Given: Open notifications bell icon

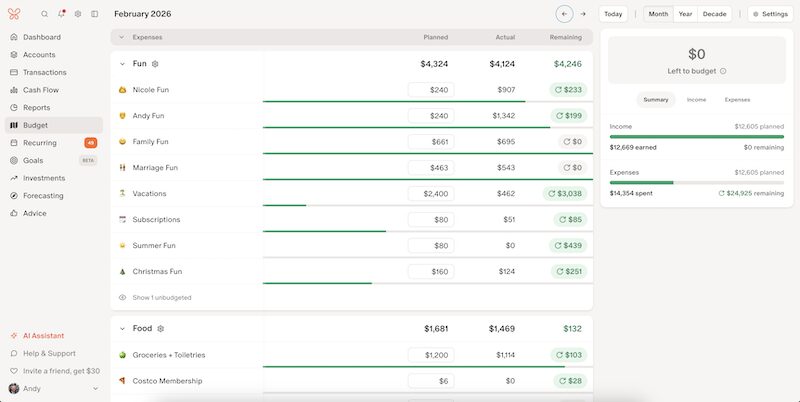Looking at the screenshot, I should click(x=61, y=14).
